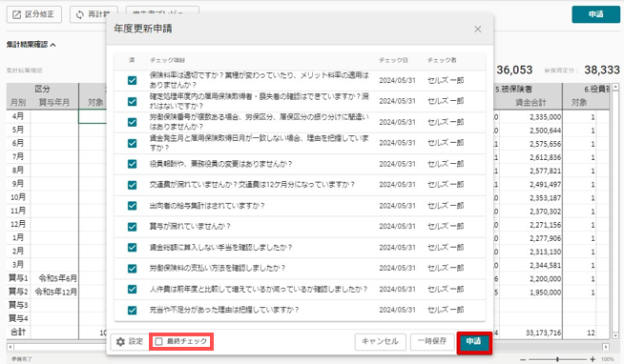Uncheck the 賞与が漏れていませんか checklist item

point(132,227)
